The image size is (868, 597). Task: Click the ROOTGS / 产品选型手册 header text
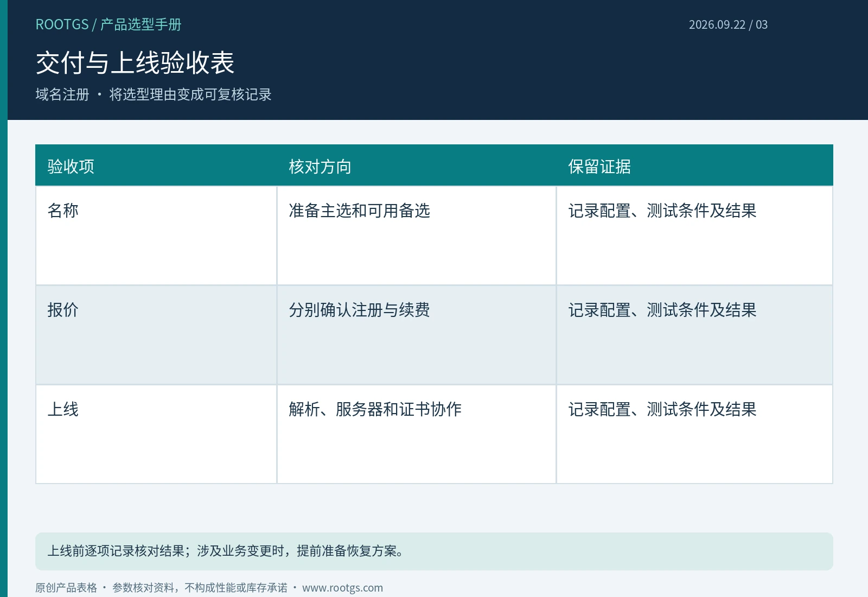tap(108, 24)
